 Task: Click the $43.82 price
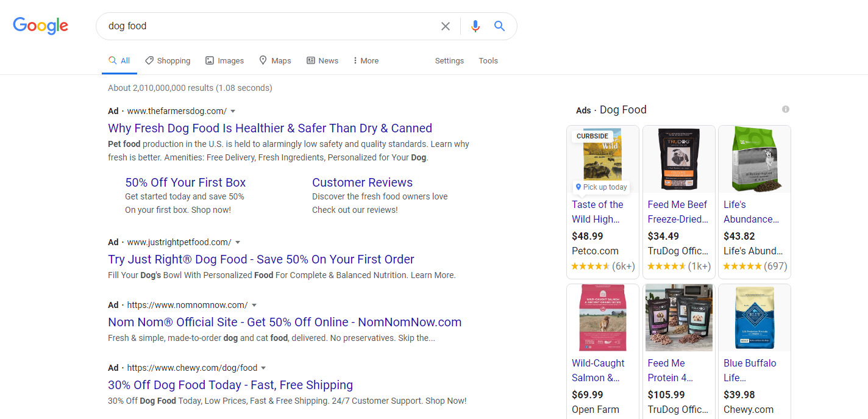739,236
